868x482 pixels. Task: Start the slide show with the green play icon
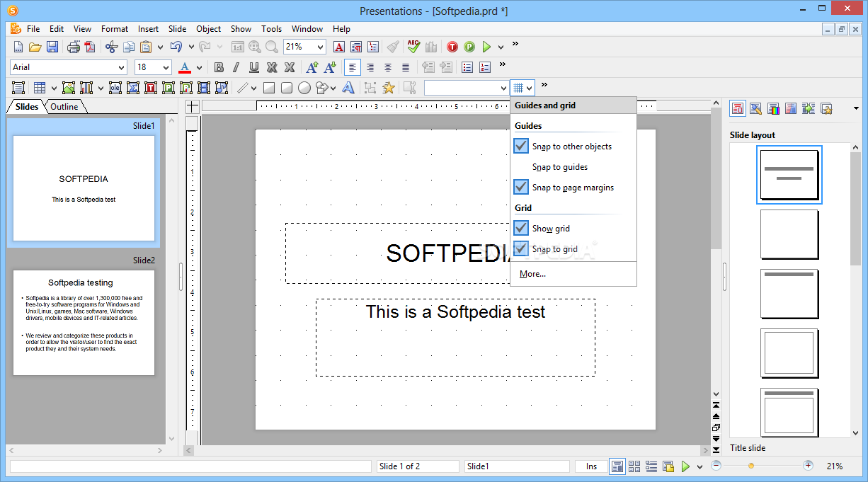(x=486, y=47)
